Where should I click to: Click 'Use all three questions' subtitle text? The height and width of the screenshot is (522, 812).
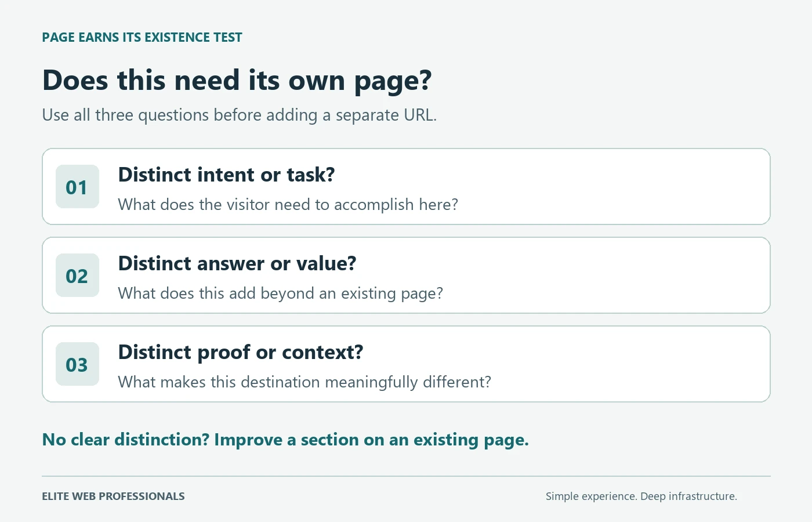[239, 115]
